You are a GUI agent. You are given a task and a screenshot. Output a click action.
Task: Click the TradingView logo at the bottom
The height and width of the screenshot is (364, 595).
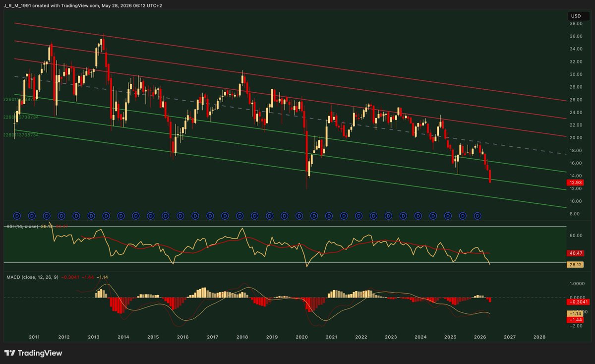33,353
